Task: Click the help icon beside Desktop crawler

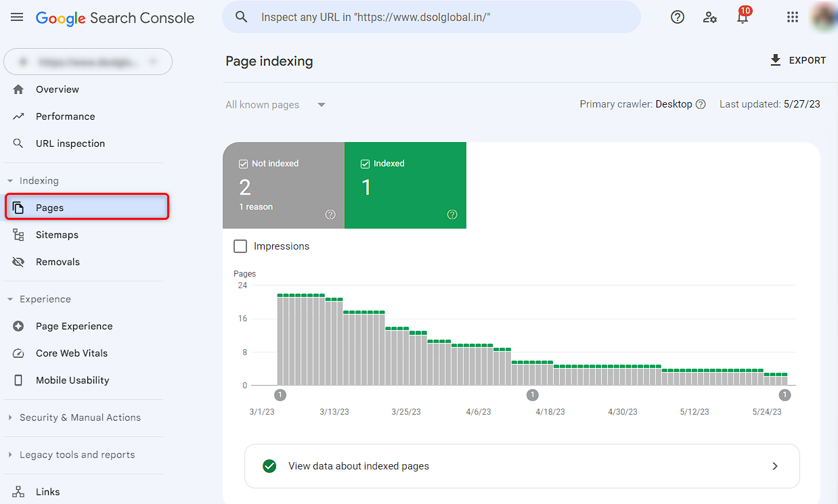Action: pos(701,104)
